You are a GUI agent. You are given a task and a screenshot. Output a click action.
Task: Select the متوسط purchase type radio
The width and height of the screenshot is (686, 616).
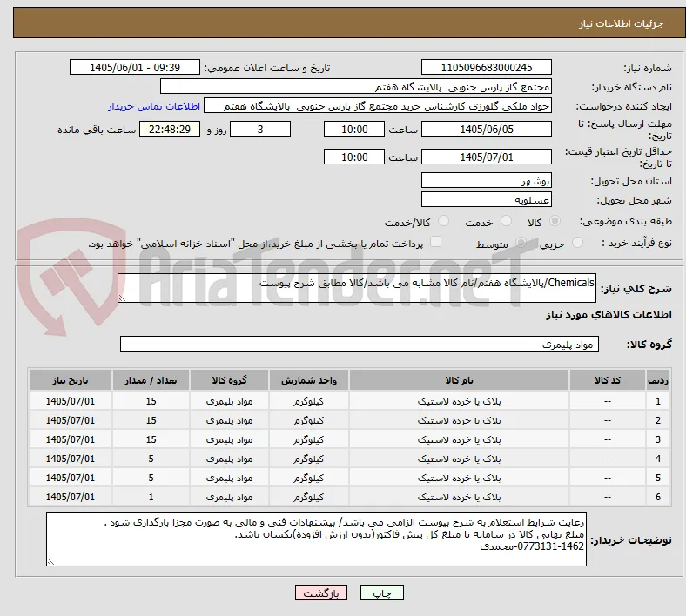pos(521,243)
